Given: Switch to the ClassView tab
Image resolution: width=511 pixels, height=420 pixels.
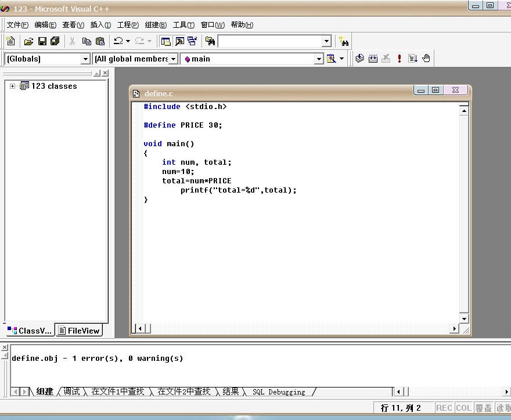Looking at the screenshot, I should pyautogui.click(x=30, y=331).
